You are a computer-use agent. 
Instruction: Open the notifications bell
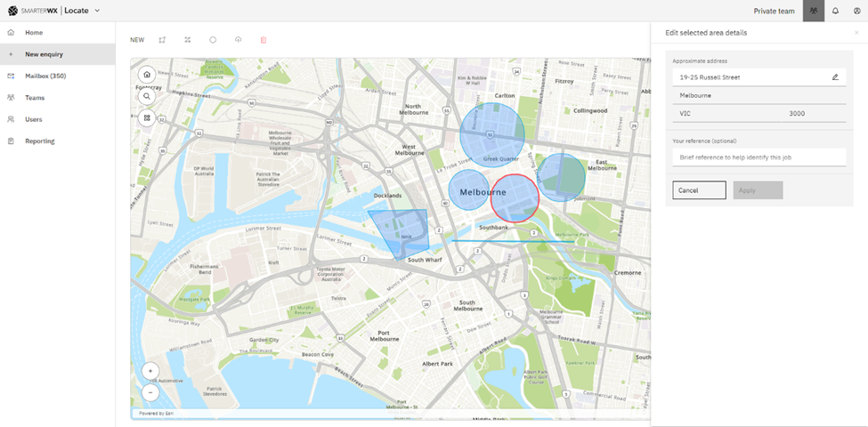click(835, 11)
